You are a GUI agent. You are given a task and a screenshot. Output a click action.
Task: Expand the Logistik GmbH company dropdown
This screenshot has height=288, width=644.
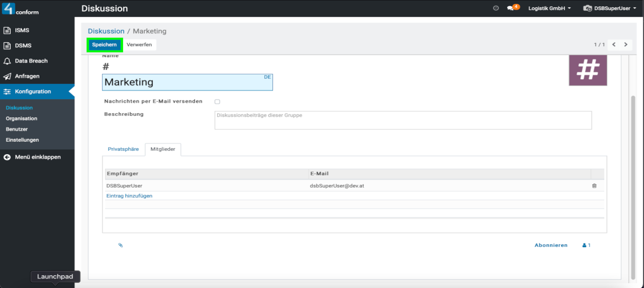[x=549, y=8]
